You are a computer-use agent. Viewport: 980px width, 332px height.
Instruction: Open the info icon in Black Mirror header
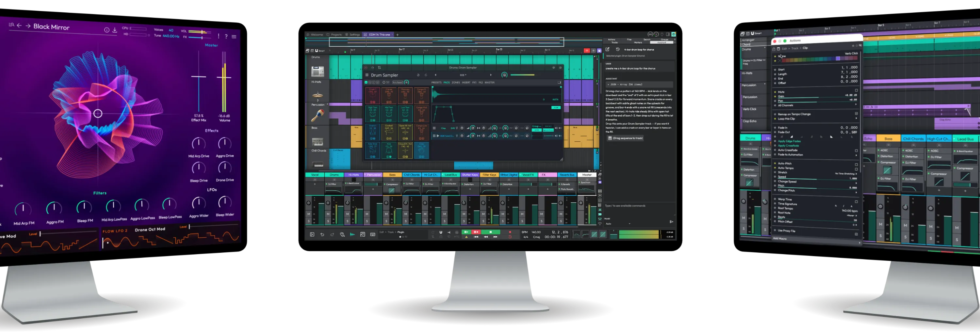pos(107,30)
